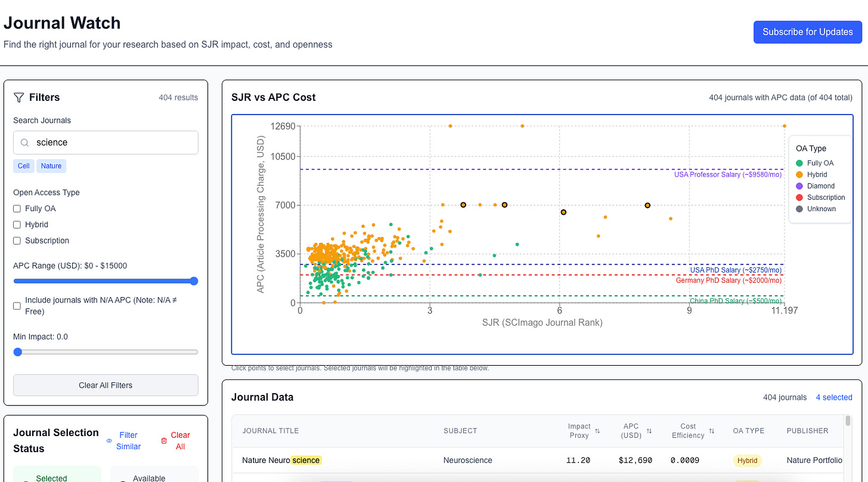This screenshot has width=868, height=482.
Task: Focus the Search Journals input field
Action: pos(106,143)
